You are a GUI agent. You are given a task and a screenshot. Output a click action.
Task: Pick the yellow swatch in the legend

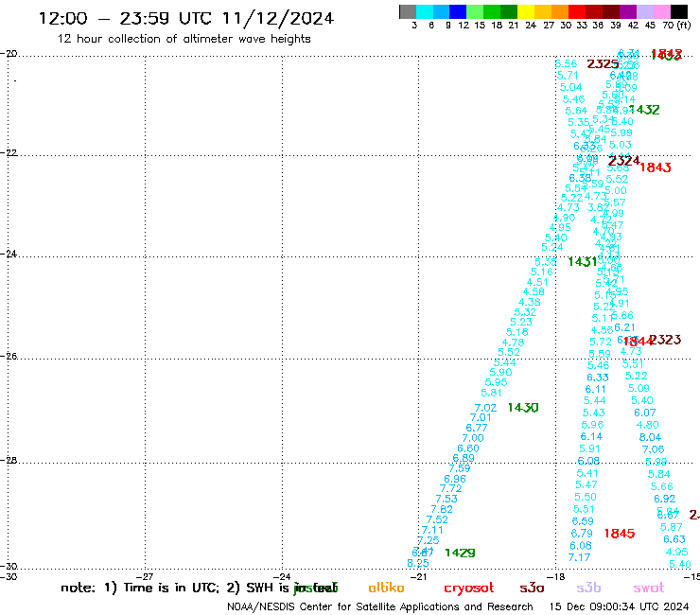pyautogui.click(x=526, y=11)
